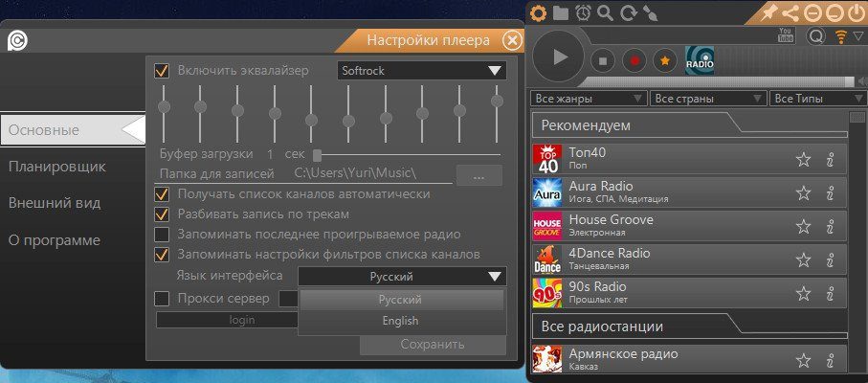Click the power icon to exit the player
Image resolution: width=868 pixels, height=383 pixels.
(856, 12)
